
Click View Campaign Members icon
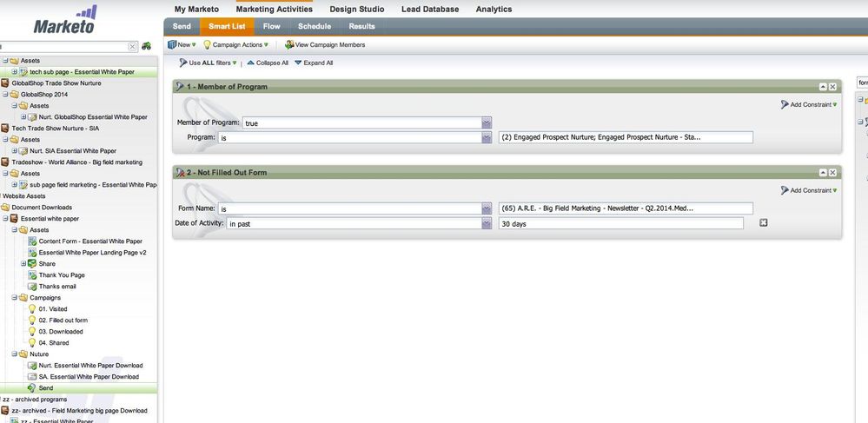tap(289, 45)
